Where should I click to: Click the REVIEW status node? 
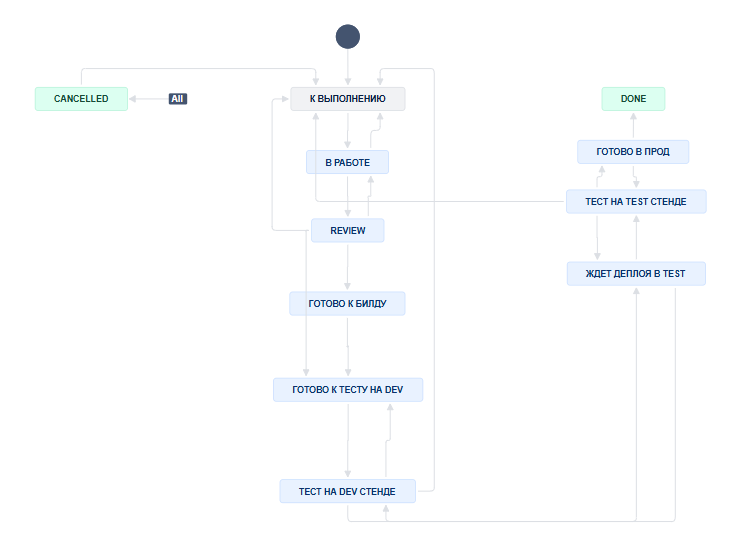348,230
